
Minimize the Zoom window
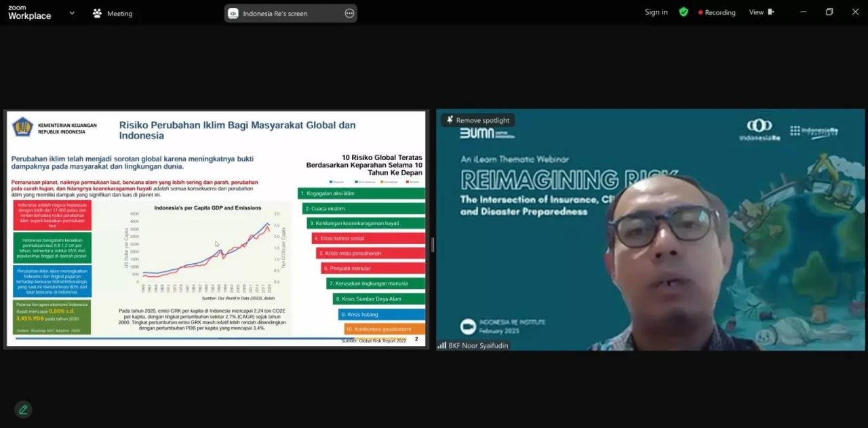pos(804,12)
